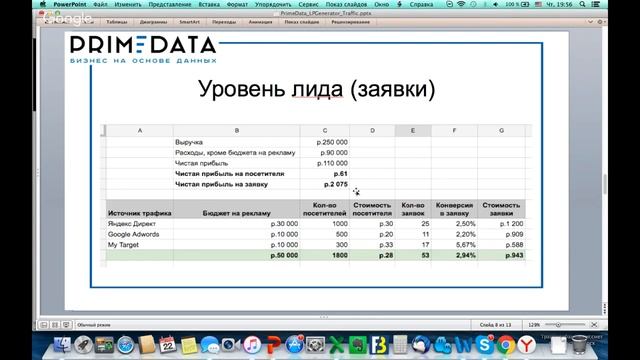The width and height of the screenshot is (640, 360).
Task: Click the fit slide to window button
Action: [x=594, y=325]
